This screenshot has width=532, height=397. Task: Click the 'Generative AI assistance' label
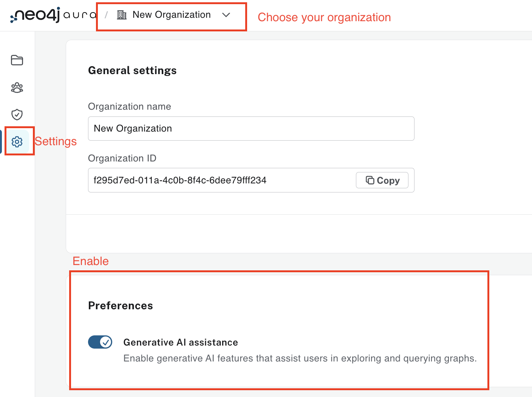click(181, 342)
